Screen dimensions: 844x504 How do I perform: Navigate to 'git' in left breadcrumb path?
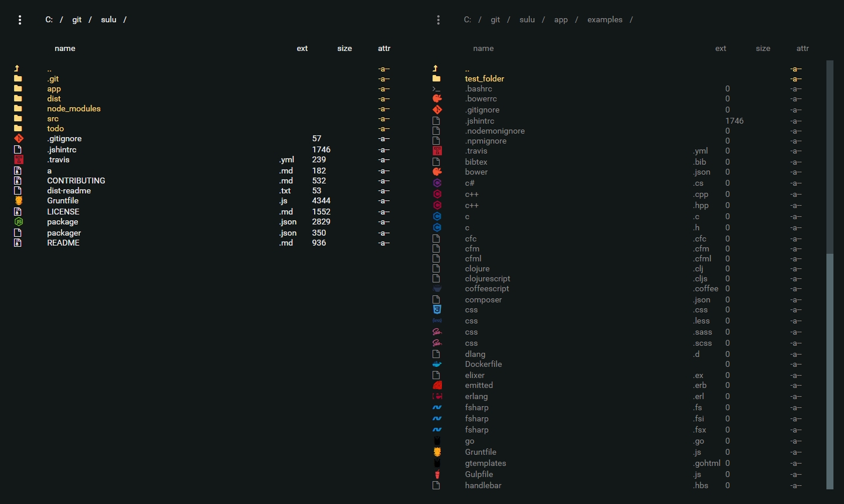(77, 20)
